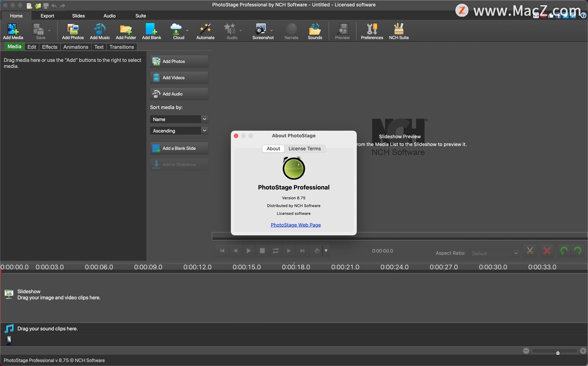Viewport: 588px width, 366px height.
Task: Jump to slideshow start button
Action: pyautogui.click(x=222, y=251)
